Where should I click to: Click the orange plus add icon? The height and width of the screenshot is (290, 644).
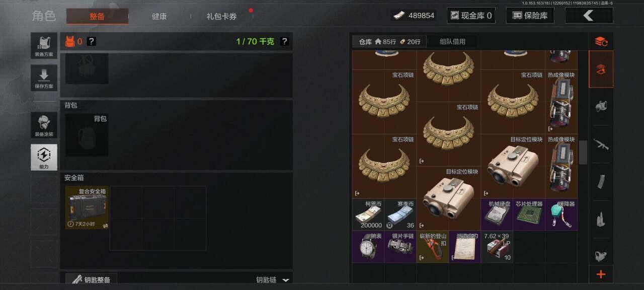pyautogui.click(x=601, y=274)
